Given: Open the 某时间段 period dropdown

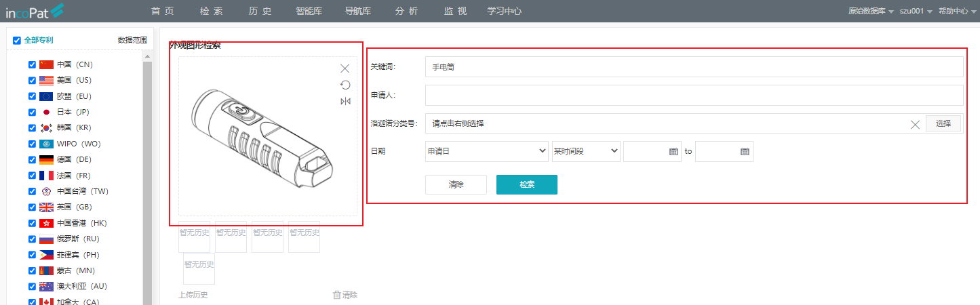Looking at the screenshot, I should pyautogui.click(x=586, y=152).
